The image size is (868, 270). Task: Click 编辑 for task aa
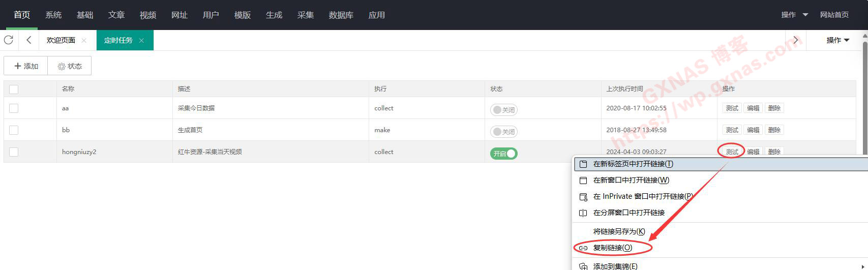pos(753,108)
